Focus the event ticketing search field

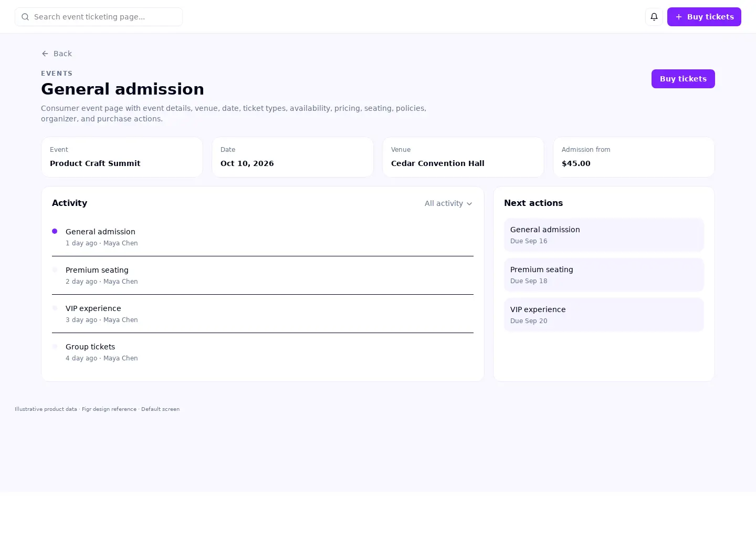click(x=99, y=17)
